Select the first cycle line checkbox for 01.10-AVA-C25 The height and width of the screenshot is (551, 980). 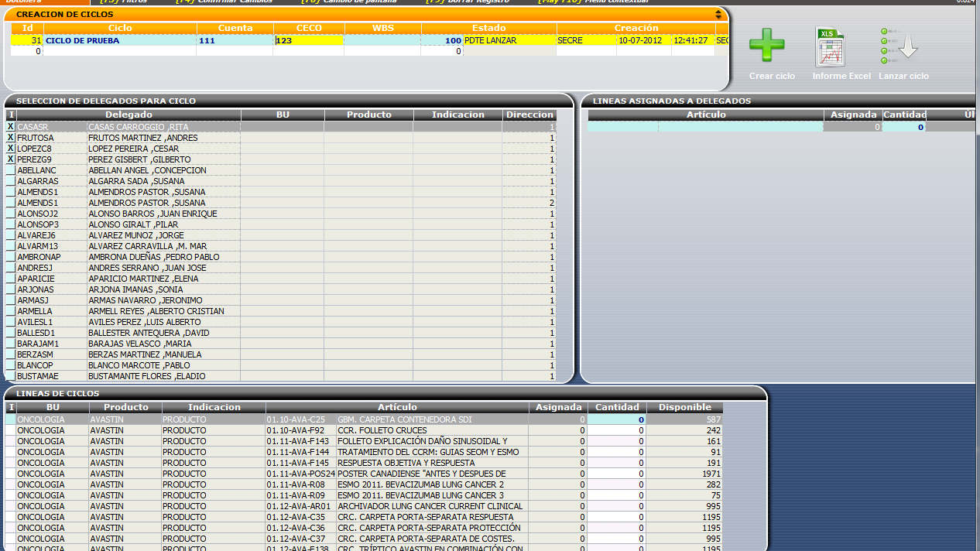pos(11,419)
